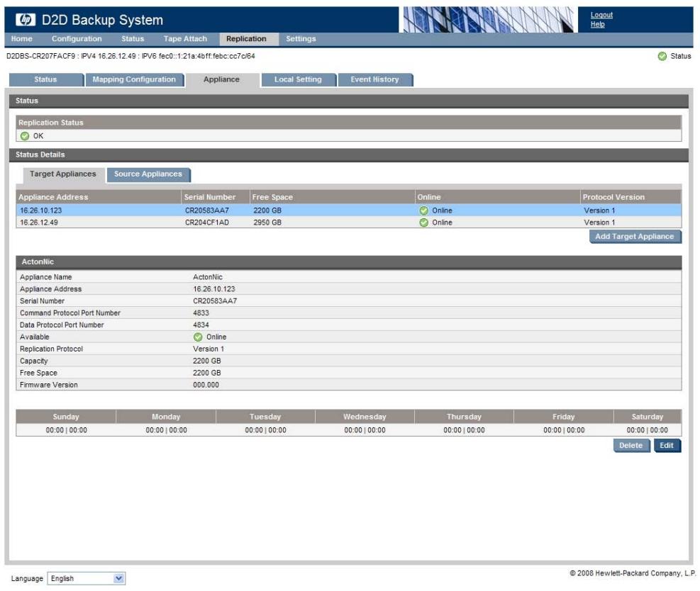Open the Tape Attach menu
This screenshot has height=591, width=700.
pyautogui.click(x=185, y=39)
